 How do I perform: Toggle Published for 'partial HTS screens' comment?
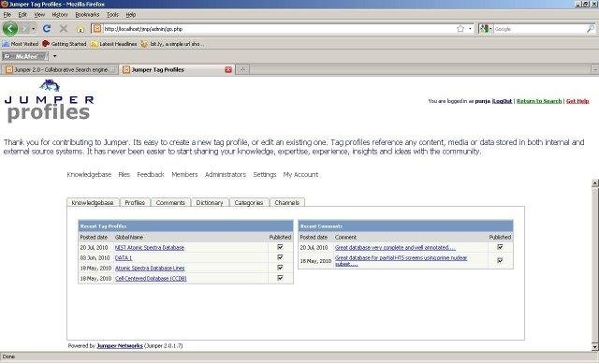coord(500,260)
